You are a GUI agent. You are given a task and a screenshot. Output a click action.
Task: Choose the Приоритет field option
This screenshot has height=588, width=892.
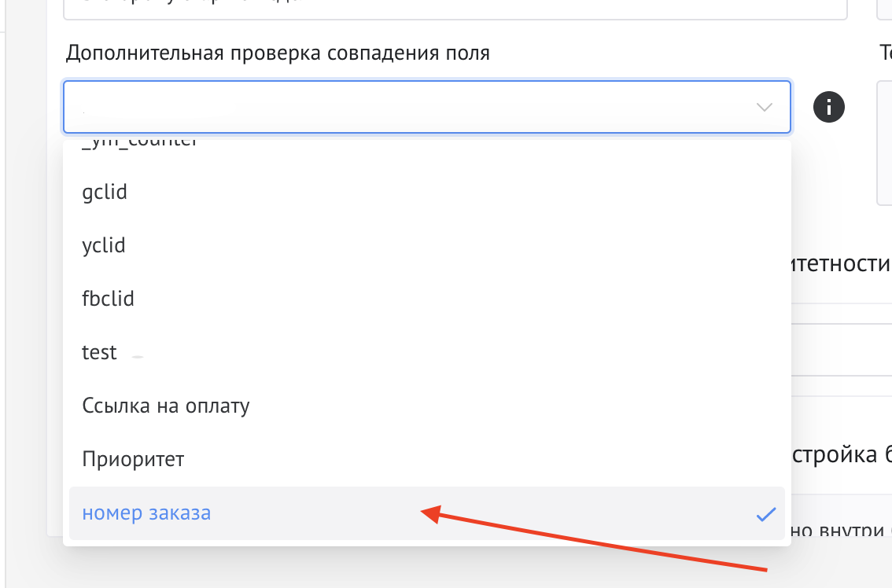(133, 460)
